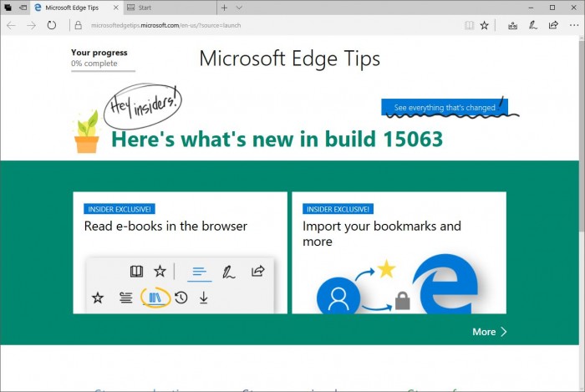Click the INSIDER EXCLUSIVE badge on bookmarks card
The height and width of the screenshot is (392, 585).
click(338, 209)
